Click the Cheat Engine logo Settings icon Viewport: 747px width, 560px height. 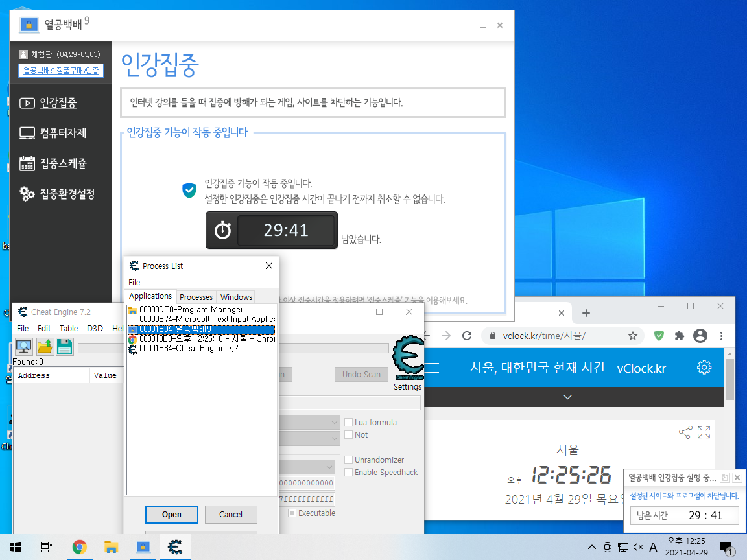408,358
